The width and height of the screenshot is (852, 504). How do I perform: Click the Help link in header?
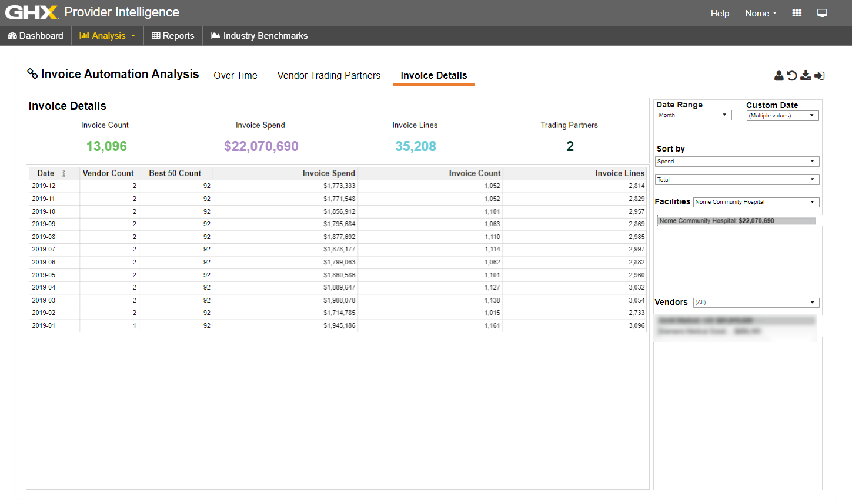coord(720,14)
